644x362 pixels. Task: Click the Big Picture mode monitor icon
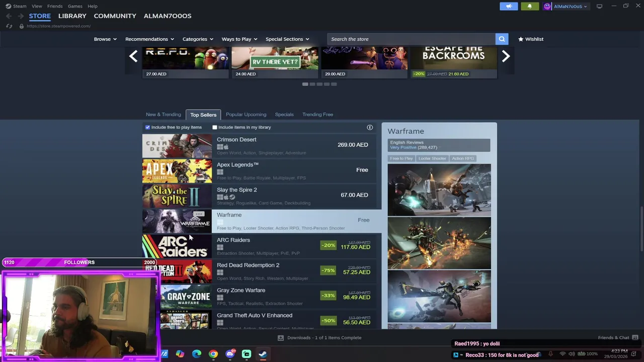(x=599, y=6)
